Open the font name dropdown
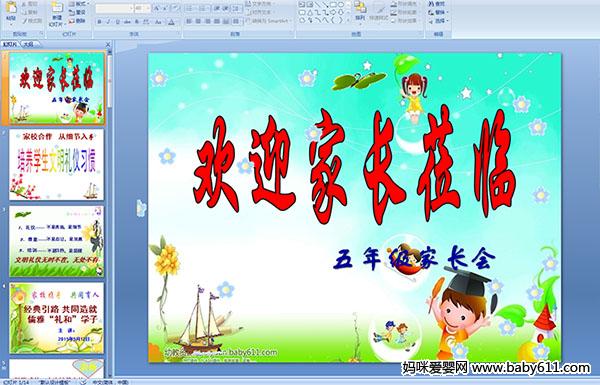The image size is (600, 385). coord(131,8)
